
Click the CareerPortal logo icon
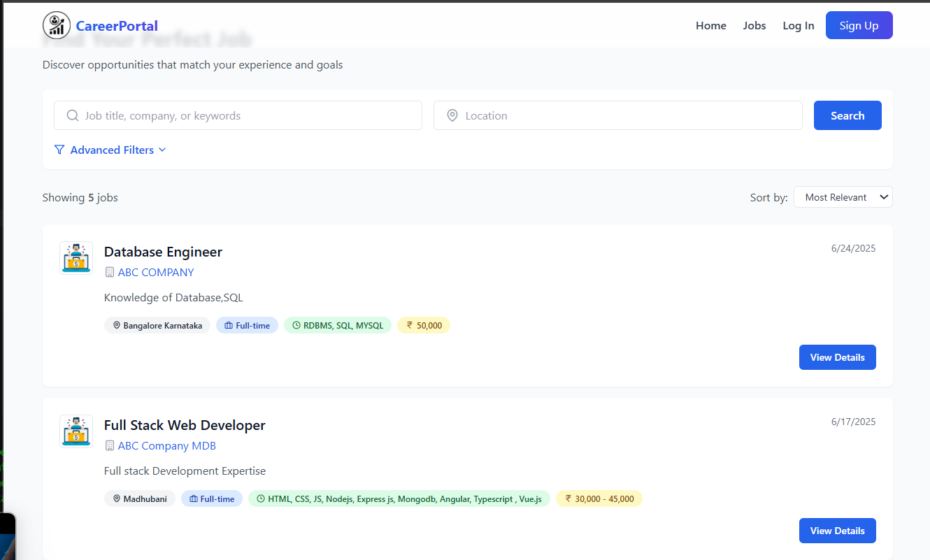[57, 24]
